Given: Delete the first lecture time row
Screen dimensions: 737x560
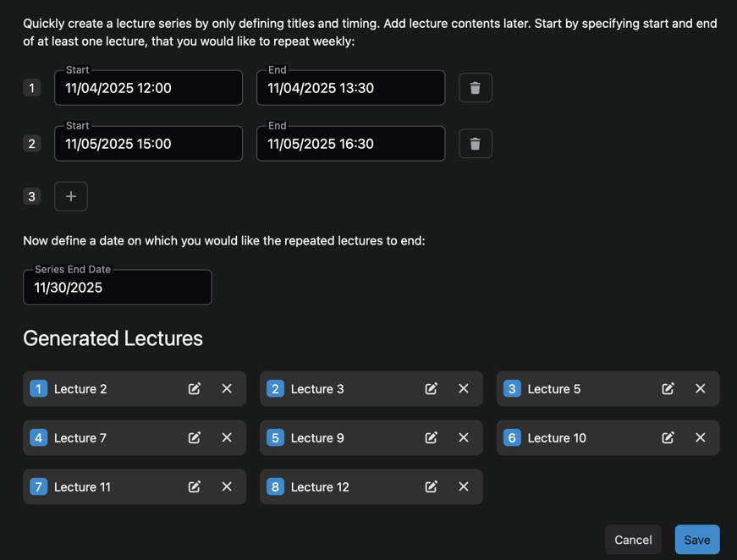Looking at the screenshot, I should (475, 87).
